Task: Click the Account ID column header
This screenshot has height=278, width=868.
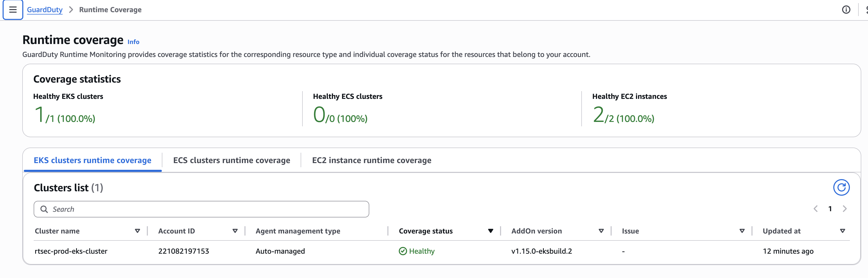Action: tap(177, 231)
